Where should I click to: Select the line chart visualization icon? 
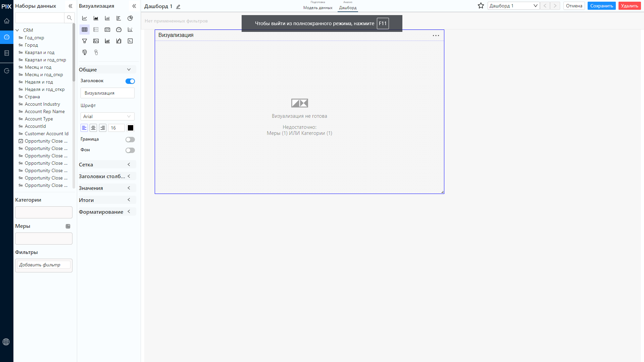coord(85,18)
